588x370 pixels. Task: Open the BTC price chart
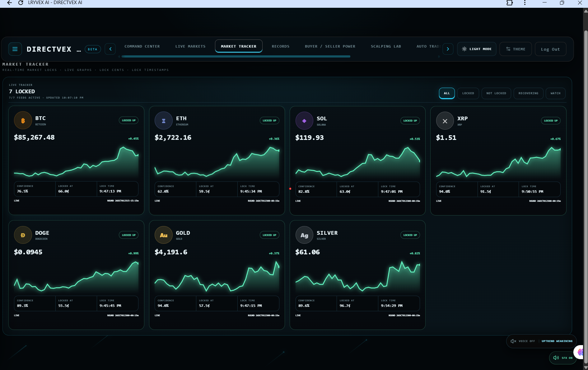click(x=76, y=162)
